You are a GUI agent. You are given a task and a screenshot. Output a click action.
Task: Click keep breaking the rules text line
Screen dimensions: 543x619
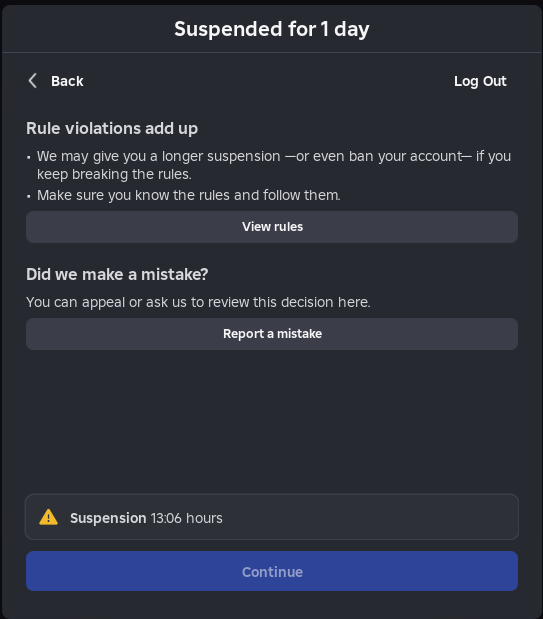(114, 174)
